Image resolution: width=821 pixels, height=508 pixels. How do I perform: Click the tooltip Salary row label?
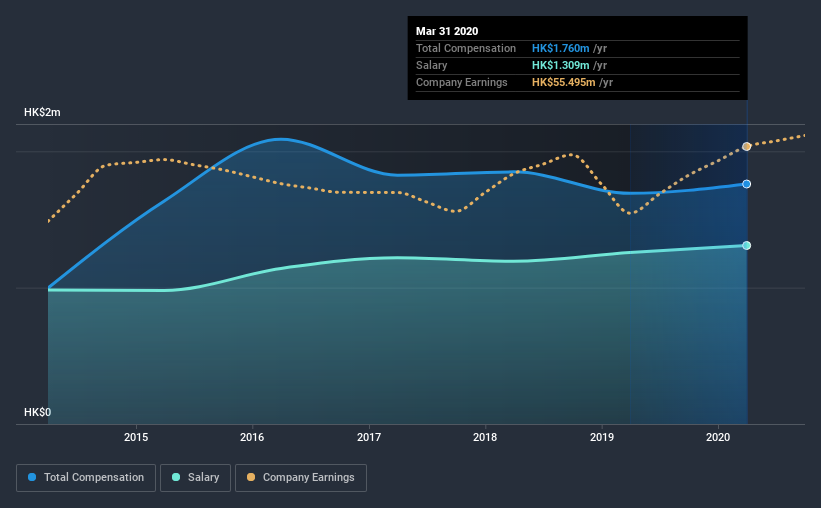(x=431, y=65)
